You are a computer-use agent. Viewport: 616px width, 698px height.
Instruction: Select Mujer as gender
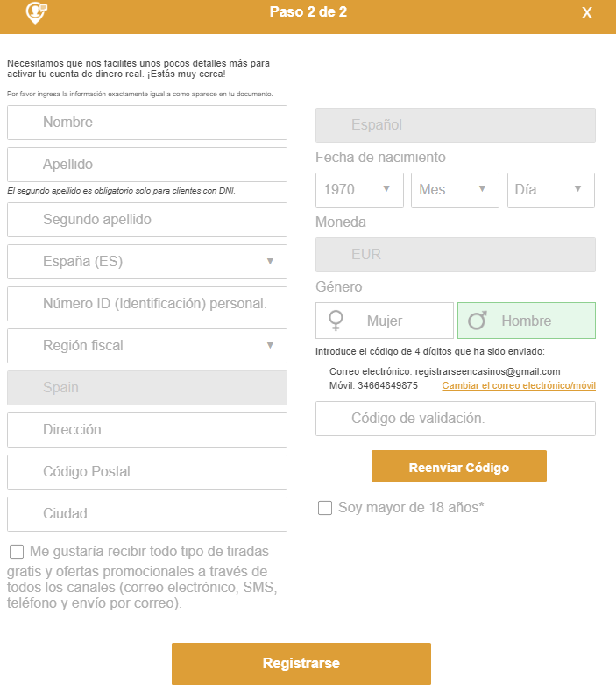pyautogui.click(x=385, y=321)
